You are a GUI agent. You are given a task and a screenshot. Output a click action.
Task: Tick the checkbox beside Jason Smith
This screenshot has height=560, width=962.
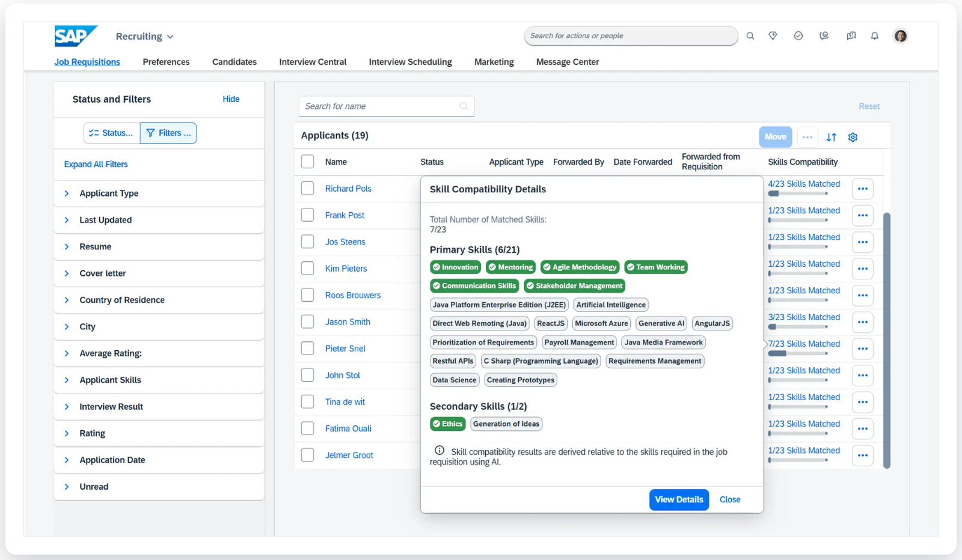point(307,321)
